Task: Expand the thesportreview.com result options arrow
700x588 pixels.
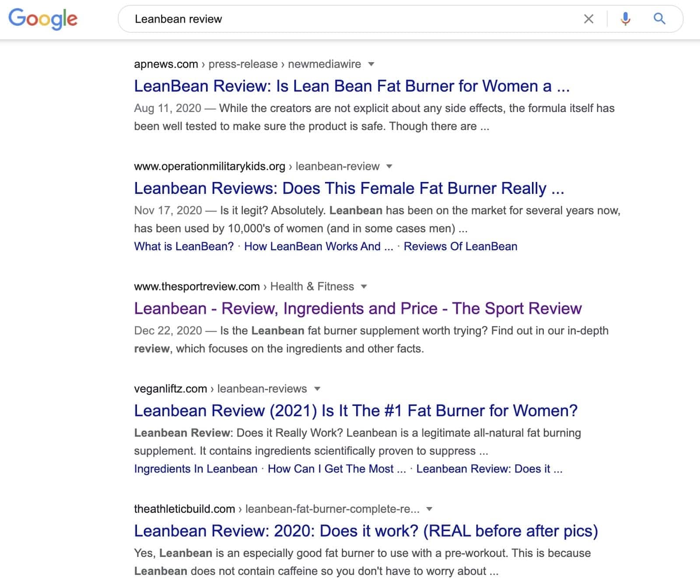Action: click(x=364, y=287)
